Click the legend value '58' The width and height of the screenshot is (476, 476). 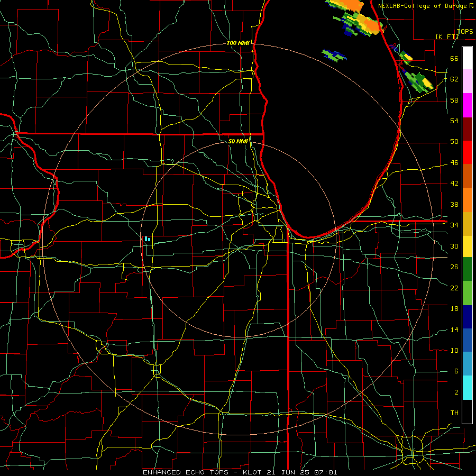[x=454, y=100]
